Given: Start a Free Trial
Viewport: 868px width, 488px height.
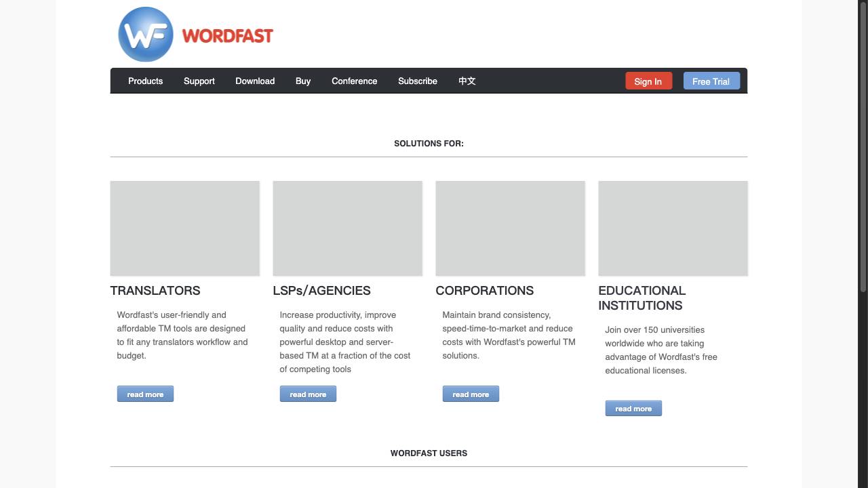Looking at the screenshot, I should point(711,81).
